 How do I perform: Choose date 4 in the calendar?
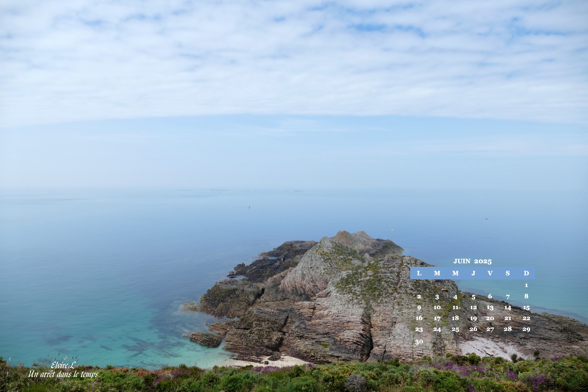tap(455, 297)
